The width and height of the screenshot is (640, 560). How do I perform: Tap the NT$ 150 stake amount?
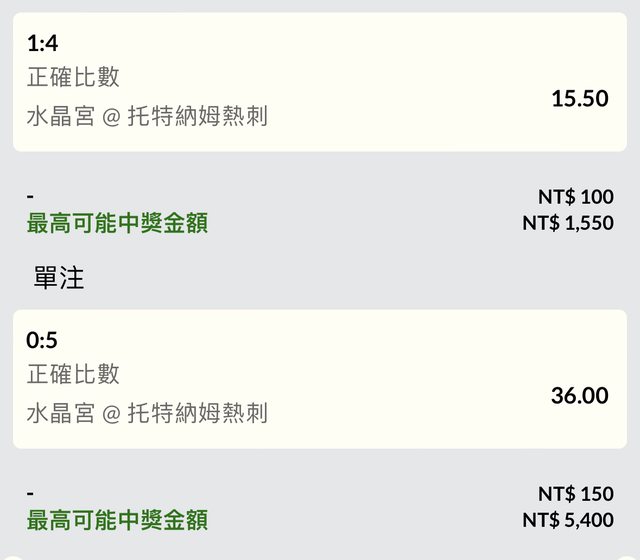(575, 494)
